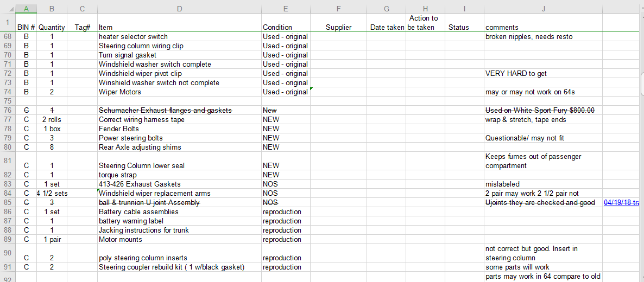Select column A header
This screenshot has width=644, height=282.
point(26,9)
